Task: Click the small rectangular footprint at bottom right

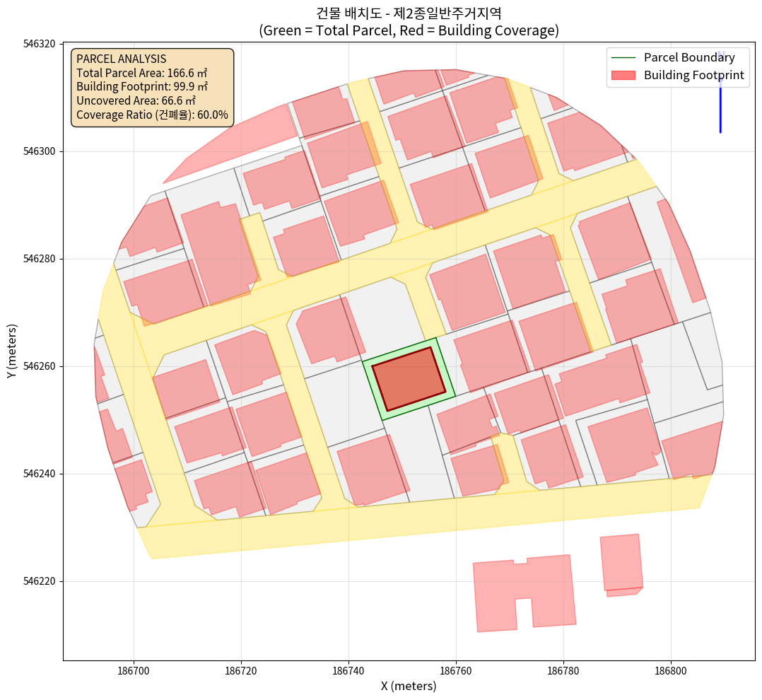Action: (621, 563)
